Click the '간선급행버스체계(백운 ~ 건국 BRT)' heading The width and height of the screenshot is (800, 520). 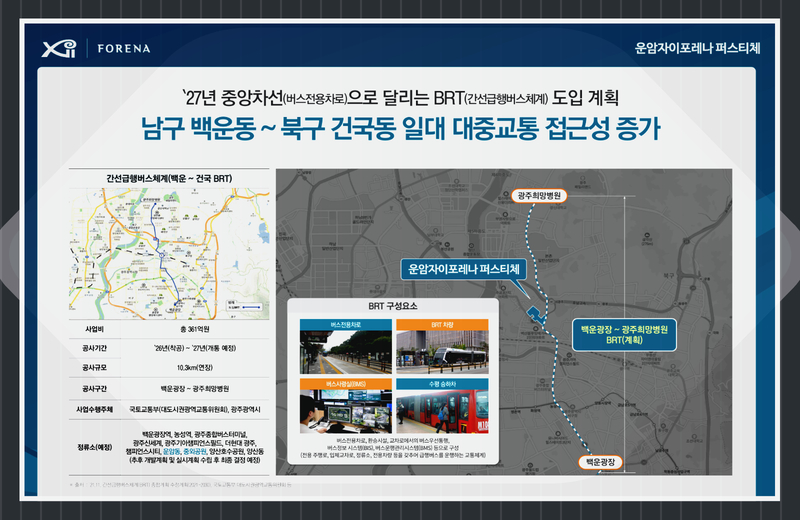(x=169, y=179)
